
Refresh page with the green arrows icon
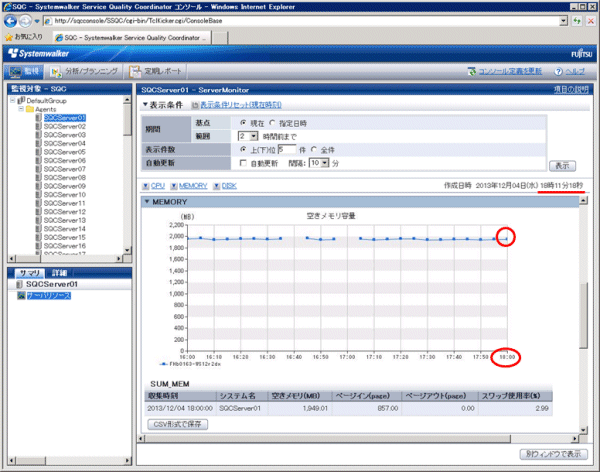(x=577, y=21)
